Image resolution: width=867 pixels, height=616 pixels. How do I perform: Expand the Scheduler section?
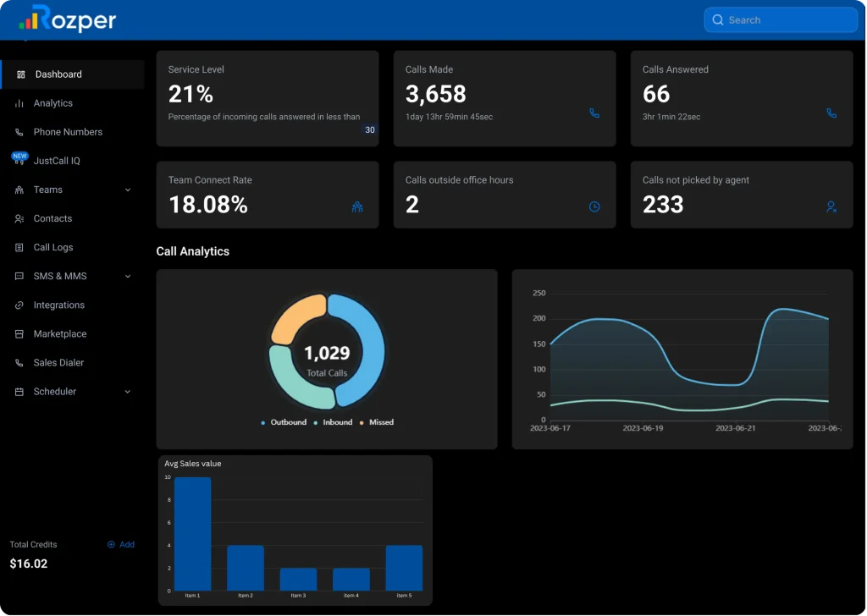click(x=129, y=391)
